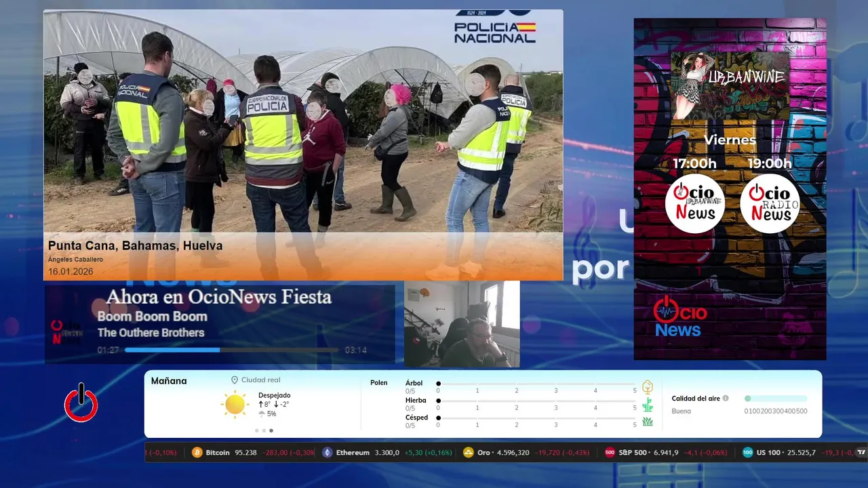Click the total duration 03:14
The height and width of the screenshot is (488, 868).
click(356, 350)
